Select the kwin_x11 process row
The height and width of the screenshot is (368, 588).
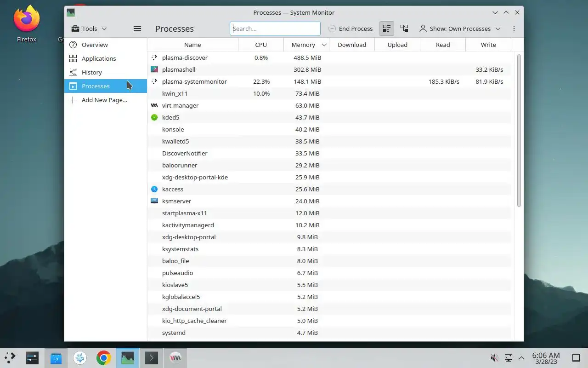click(x=329, y=93)
